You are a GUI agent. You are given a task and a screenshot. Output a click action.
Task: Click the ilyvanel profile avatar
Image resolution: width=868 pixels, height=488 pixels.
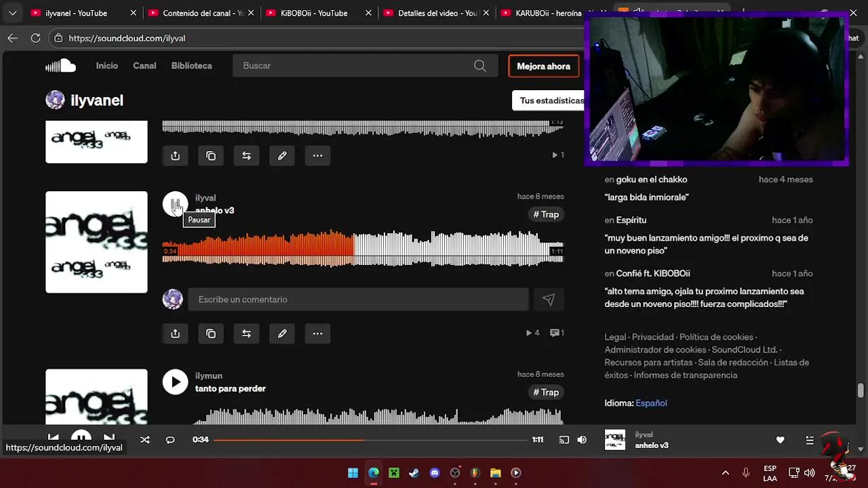tap(55, 100)
